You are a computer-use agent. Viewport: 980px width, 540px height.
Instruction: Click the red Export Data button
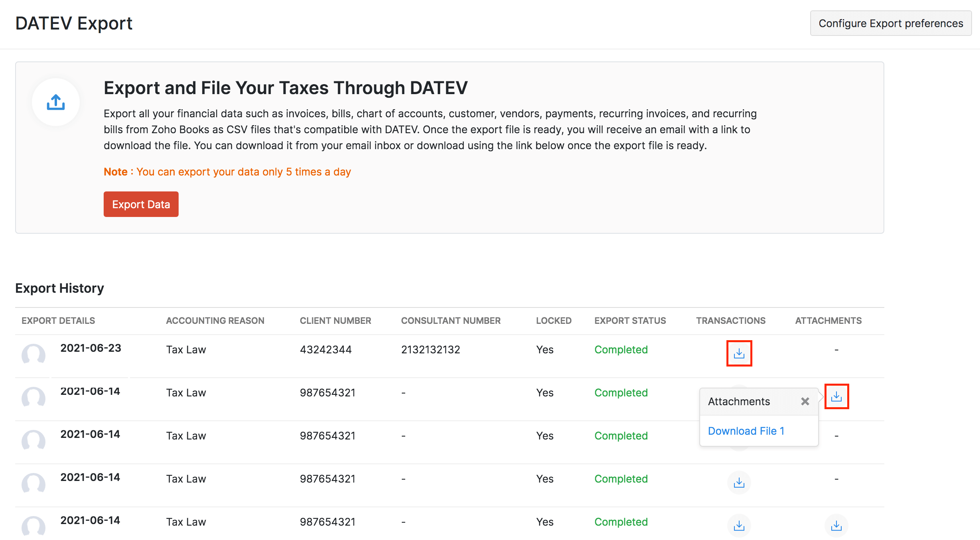click(x=141, y=204)
